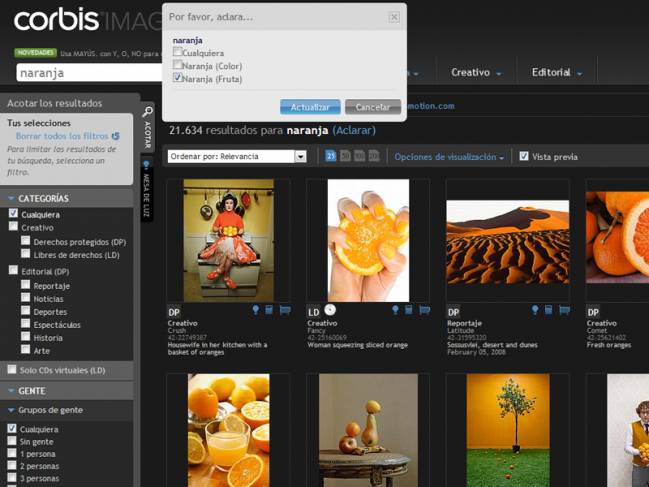Screen dimensions: 649x487
Task: Collapse the Categorías section
Action: tap(11, 199)
